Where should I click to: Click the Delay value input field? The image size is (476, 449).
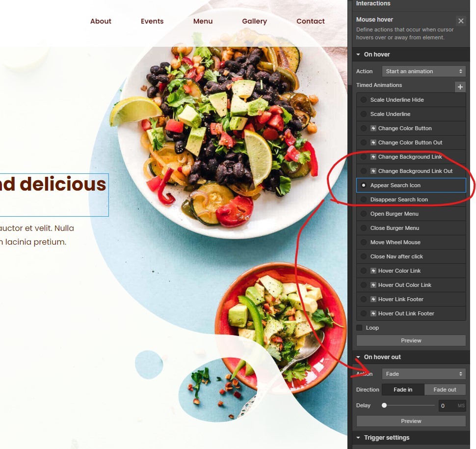click(x=452, y=406)
